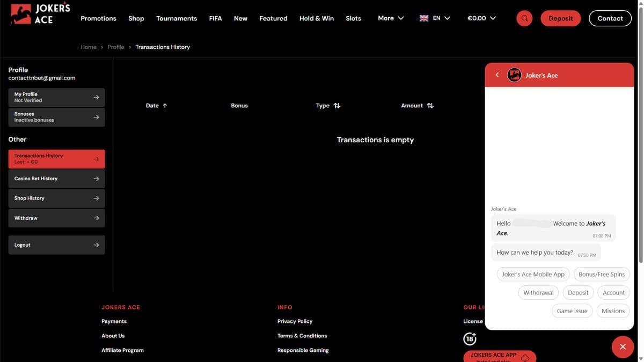Click the arrow beside Bonuses
The height and width of the screenshot is (362, 644).
point(96,117)
